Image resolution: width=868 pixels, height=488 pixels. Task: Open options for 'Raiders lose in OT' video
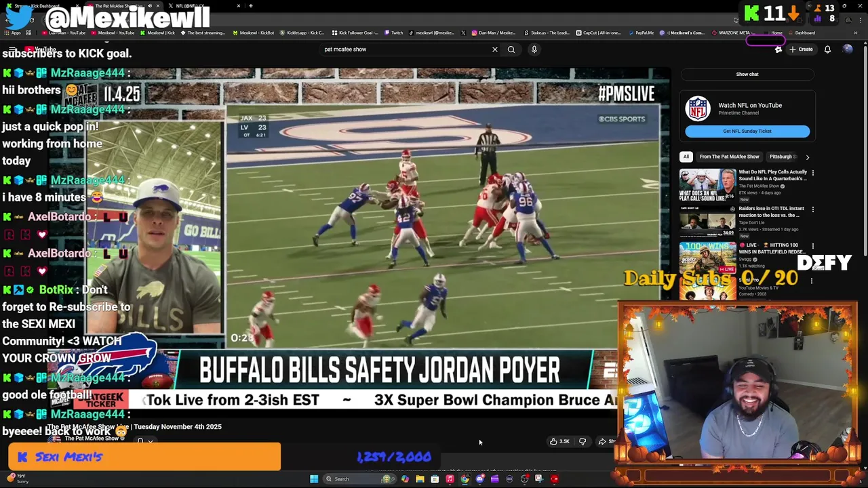[x=812, y=209]
